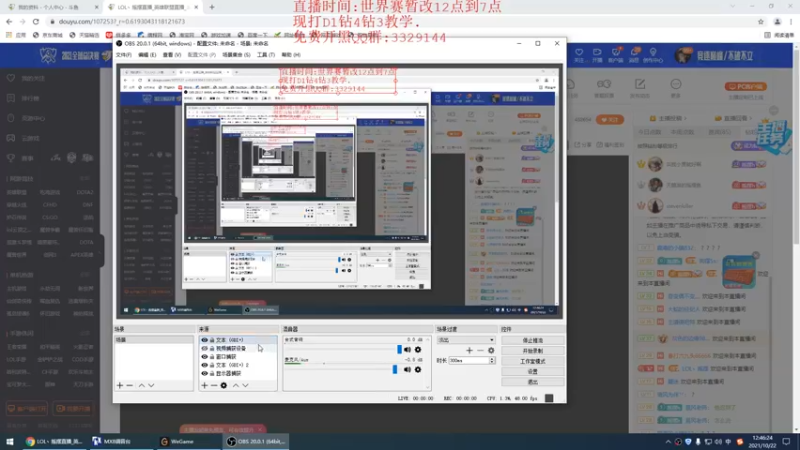Toggle visibility of 窗口捕获 source

205,357
